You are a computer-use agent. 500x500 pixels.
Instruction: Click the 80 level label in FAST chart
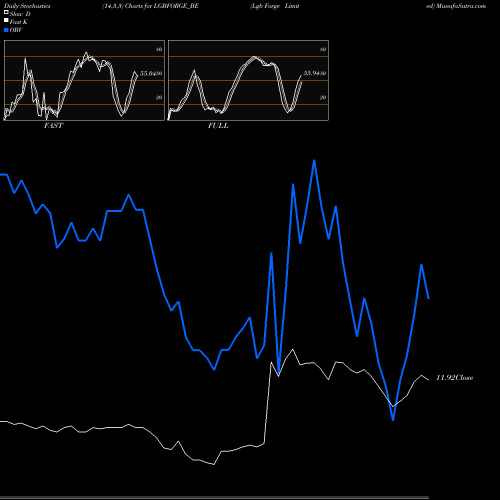(159, 49)
